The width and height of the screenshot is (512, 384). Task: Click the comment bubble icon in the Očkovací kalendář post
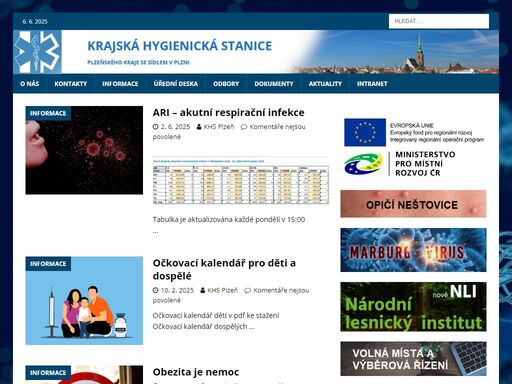click(248, 290)
